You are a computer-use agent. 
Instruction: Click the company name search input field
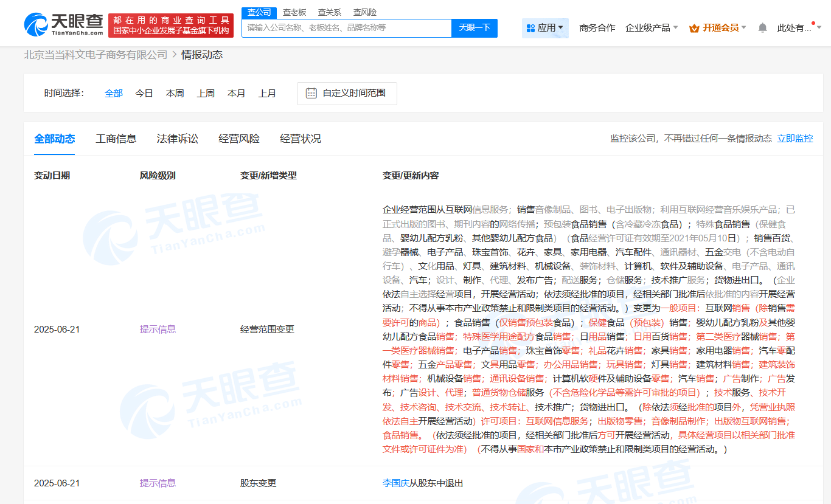[x=347, y=28]
